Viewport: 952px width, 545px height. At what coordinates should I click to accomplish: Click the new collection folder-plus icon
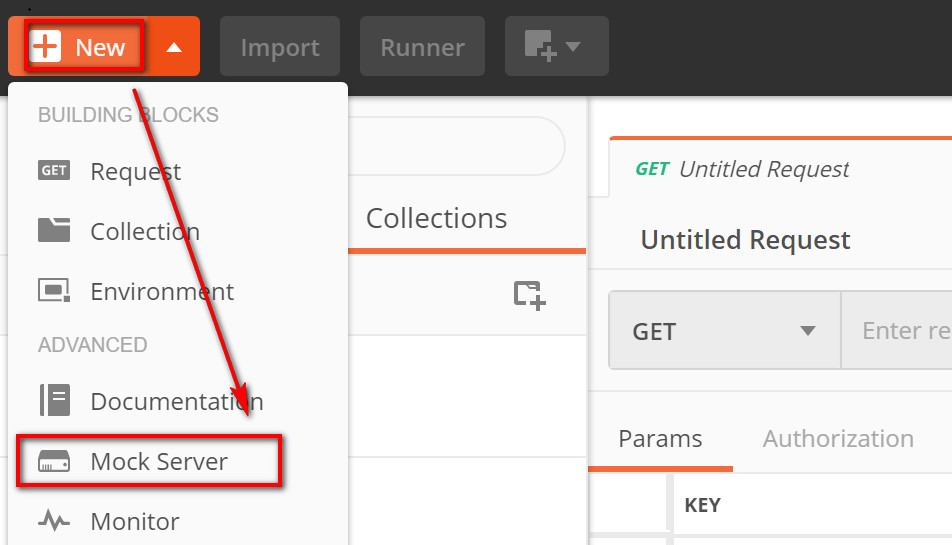(529, 296)
